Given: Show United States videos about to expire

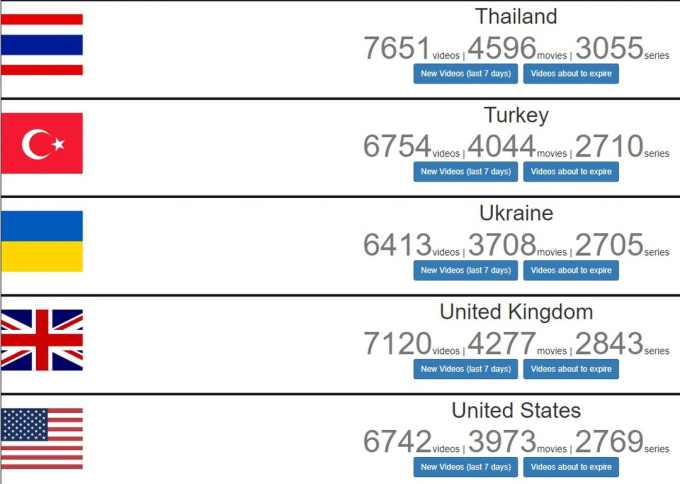Looking at the screenshot, I should pos(571,467).
